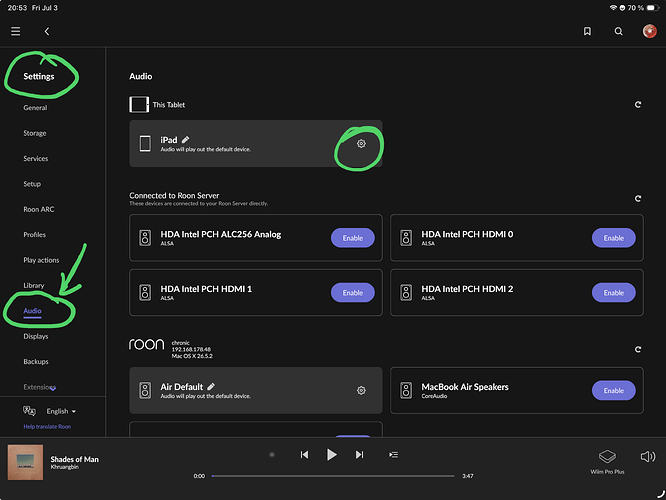666x500 pixels.
Task: Seek within the track progress bar
Action: [x=333, y=476]
